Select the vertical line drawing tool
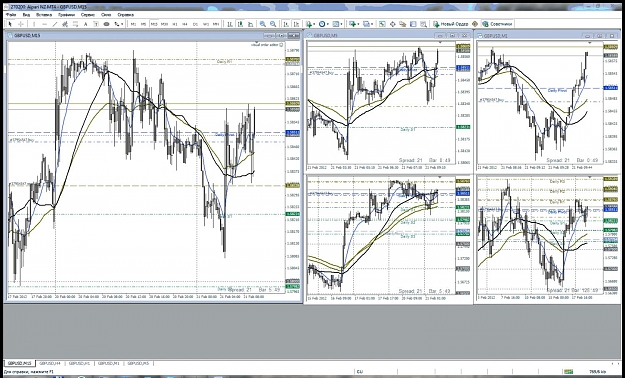 click(34, 24)
